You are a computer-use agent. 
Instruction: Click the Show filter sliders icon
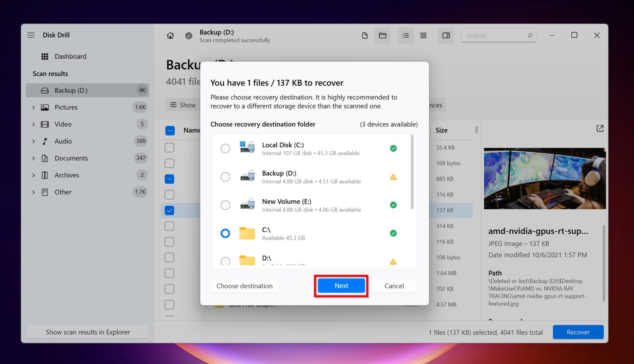(x=173, y=105)
